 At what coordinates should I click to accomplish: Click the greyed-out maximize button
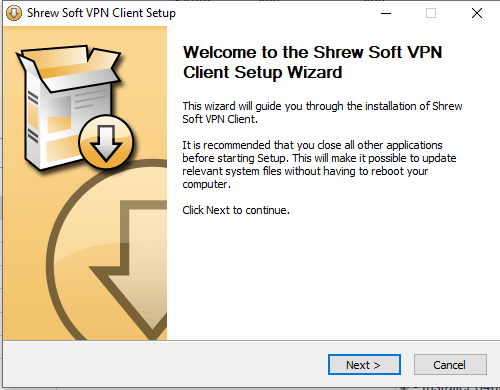click(x=431, y=13)
